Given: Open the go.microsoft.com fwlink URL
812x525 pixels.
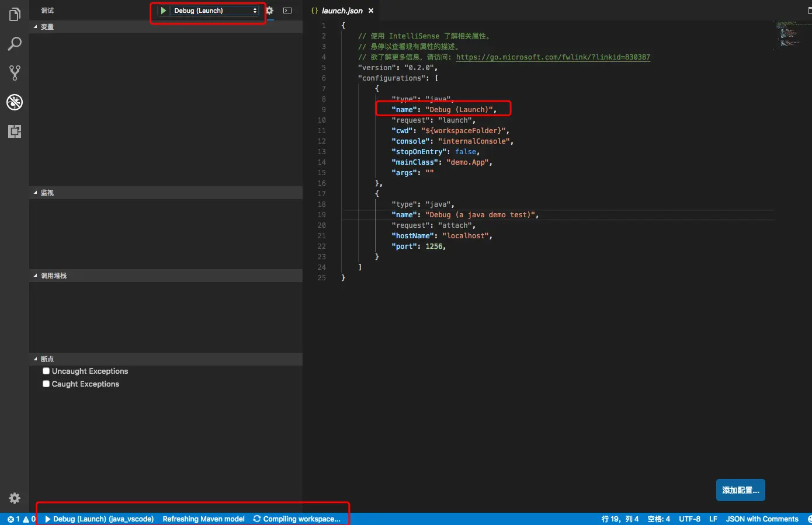Looking at the screenshot, I should [x=553, y=57].
